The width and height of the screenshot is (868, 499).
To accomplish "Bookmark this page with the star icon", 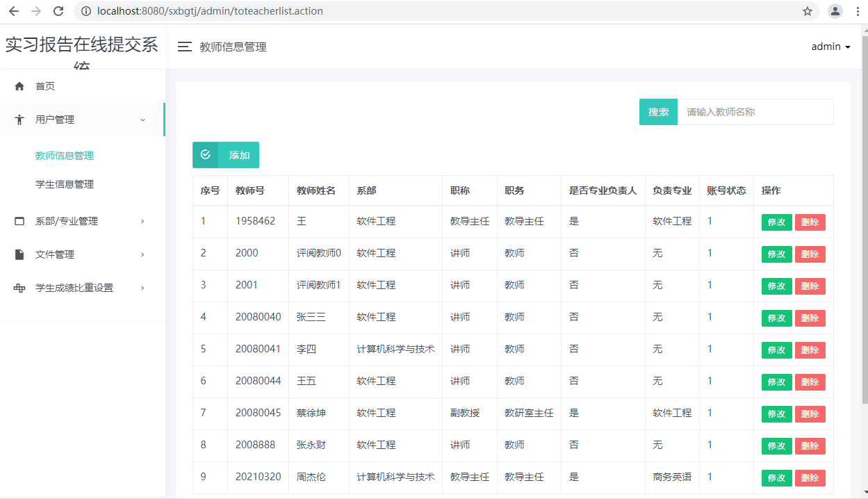I will [x=808, y=11].
